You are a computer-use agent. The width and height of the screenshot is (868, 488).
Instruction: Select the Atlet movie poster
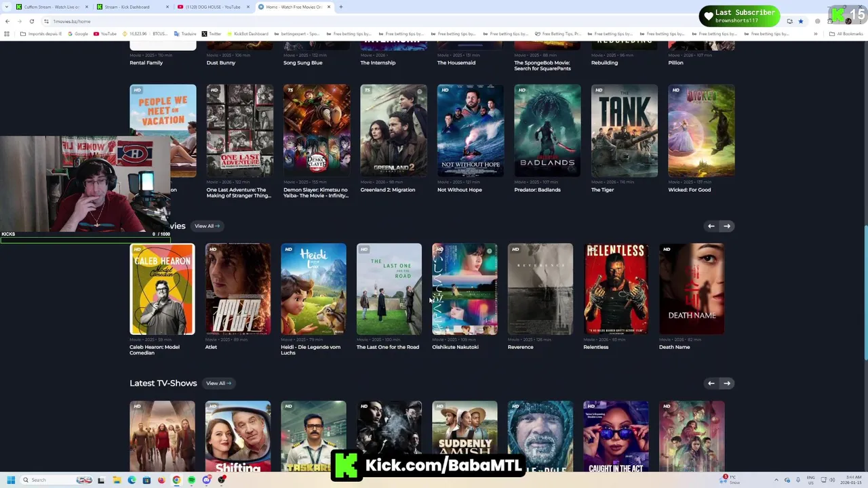coord(238,289)
